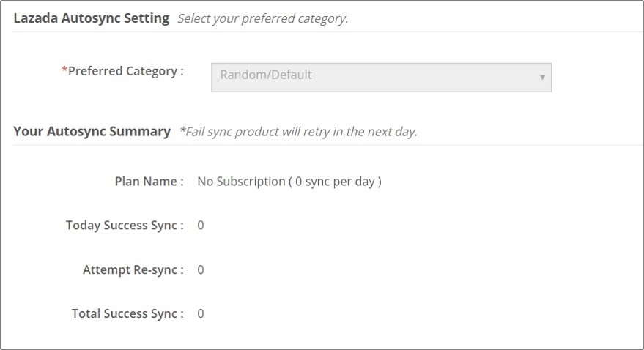Click the Today Success Sync value

click(201, 226)
